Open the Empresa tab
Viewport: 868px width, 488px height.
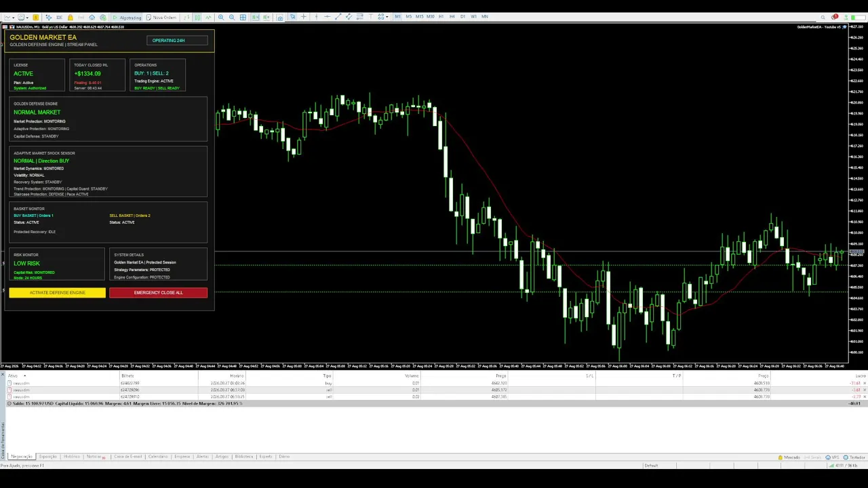pos(182,457)
